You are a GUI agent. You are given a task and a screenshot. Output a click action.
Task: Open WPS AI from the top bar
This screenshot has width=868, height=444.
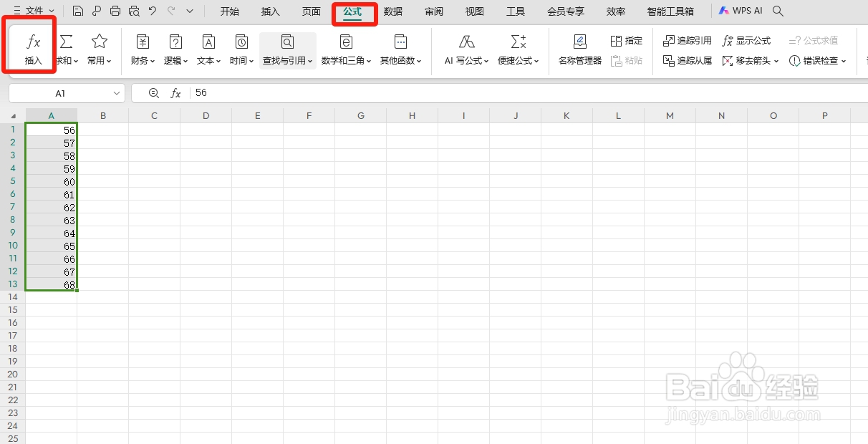click(x=739, y=11)
